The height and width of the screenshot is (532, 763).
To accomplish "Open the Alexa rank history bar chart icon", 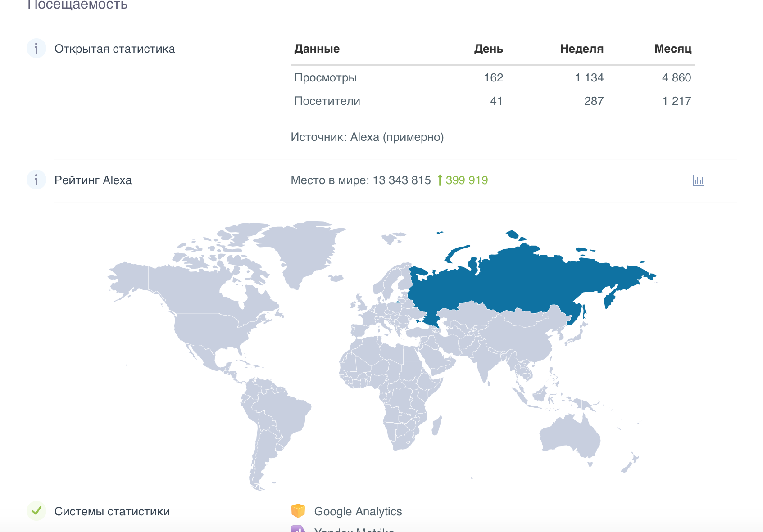I will (698, 181).
